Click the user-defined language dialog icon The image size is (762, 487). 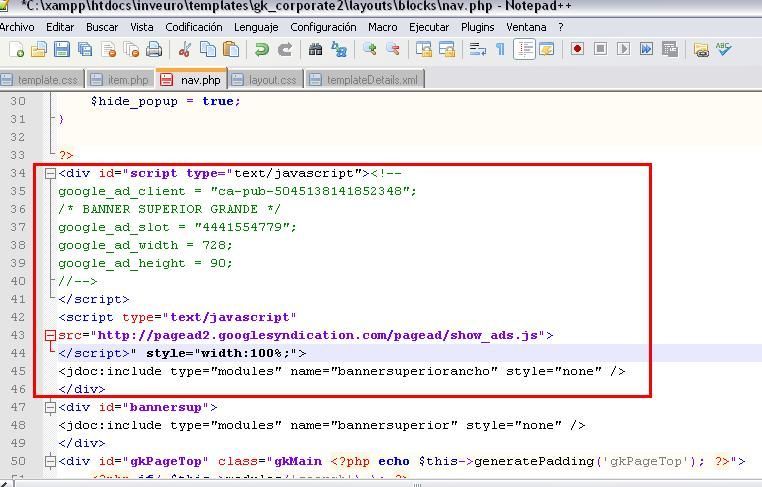click(547, 50)
